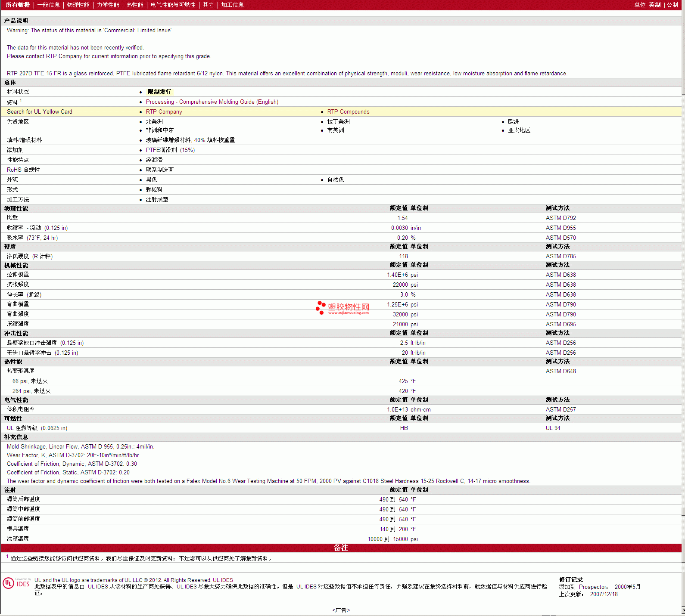This screenshot has width=685, height=616.
Task: Select 压缩强度 value 21000 psi
Action: pyautogui.click(x=405, y=324)
